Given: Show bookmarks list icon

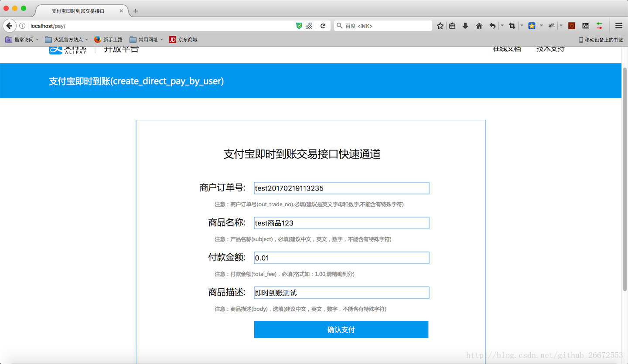Looking at the screenshot, I should (x=452, y=26).
